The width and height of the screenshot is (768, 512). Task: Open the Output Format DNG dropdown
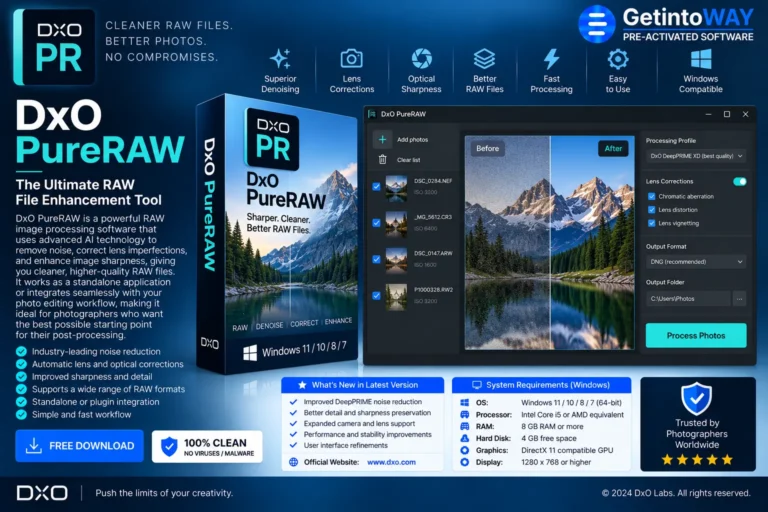point(696,262)
